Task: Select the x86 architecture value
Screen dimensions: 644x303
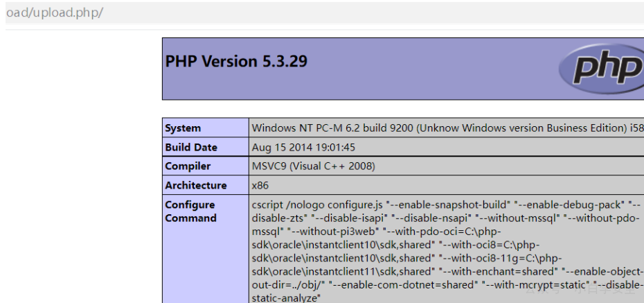Action: pyautogui.click(x=260, y=185)
